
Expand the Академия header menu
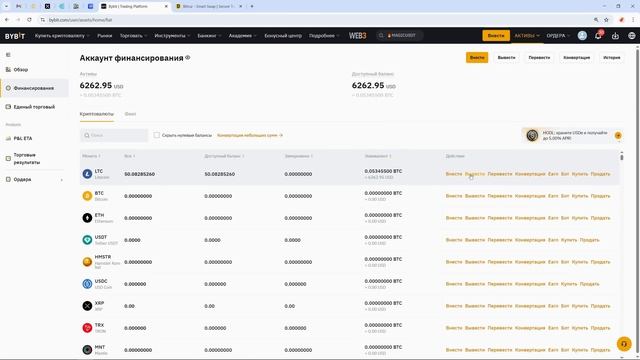coord(242,36)
